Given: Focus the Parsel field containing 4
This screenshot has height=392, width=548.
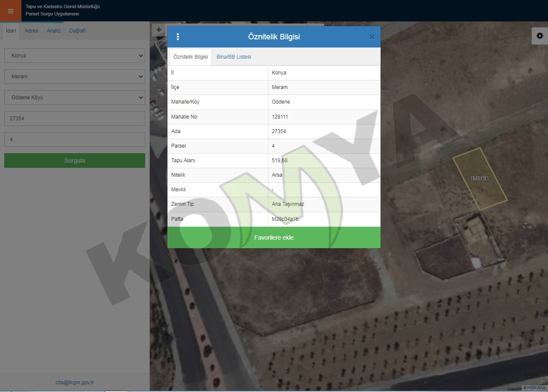Looking at the screenshot, I should click(x=74, y=140).
